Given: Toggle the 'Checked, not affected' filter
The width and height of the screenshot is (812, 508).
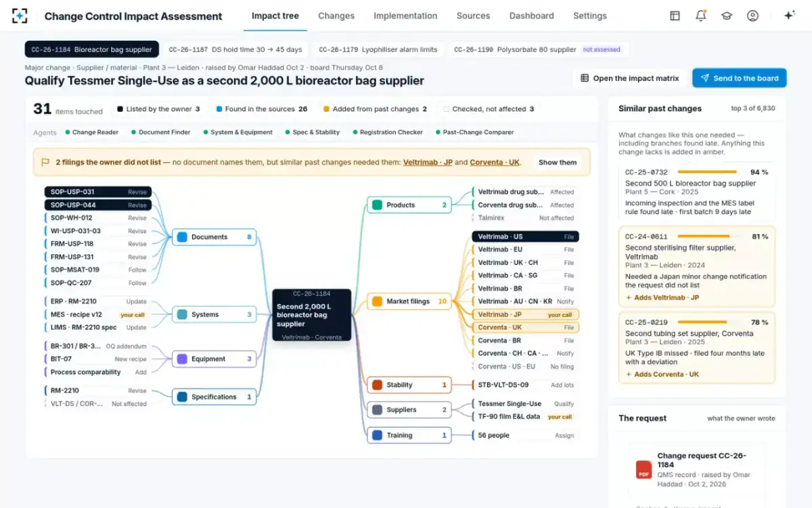Looking at the screenshot, I should pos(488,108).
